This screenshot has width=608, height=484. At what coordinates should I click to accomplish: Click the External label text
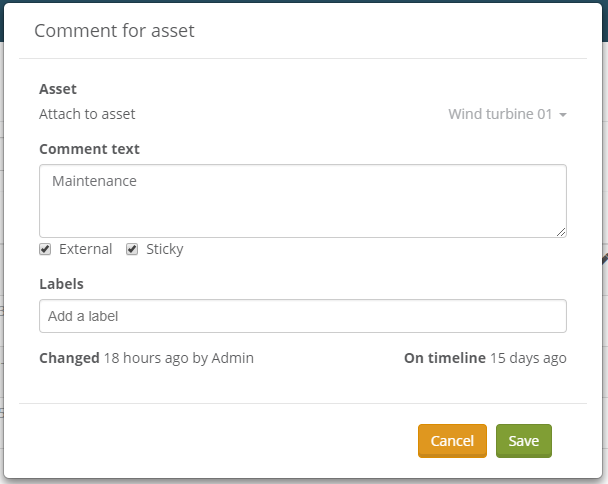(x=85, y=249)
